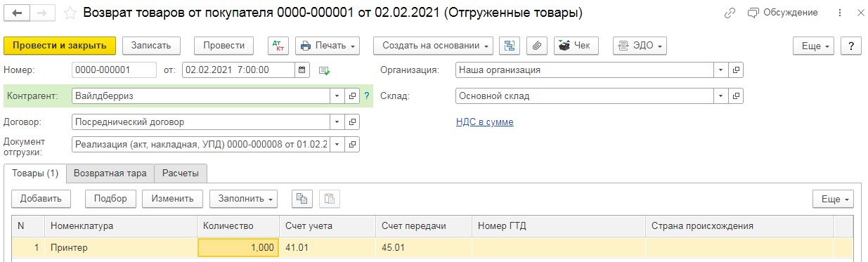Click question mark next to Контрагент
This screenshot has height=262, width=868.
click(x=366, y=96)
